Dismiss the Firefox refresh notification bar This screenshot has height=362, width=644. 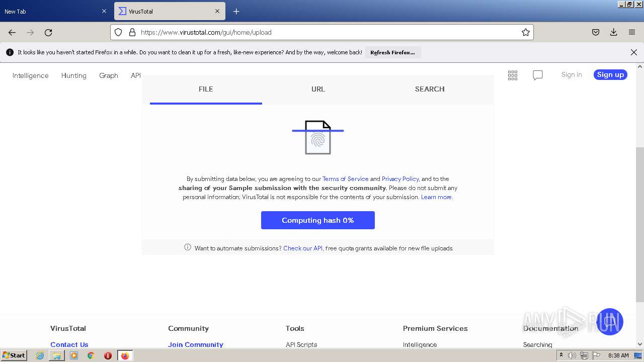click(634, 52)
